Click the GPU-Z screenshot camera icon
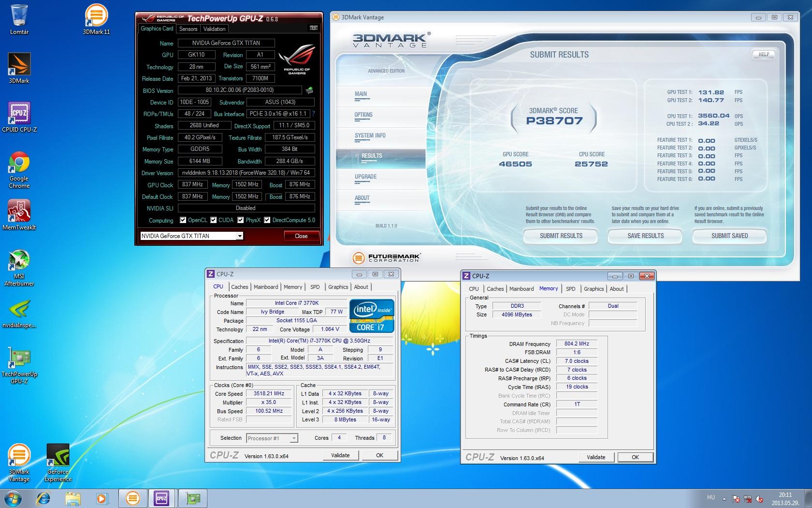Viewport: 812px width, 508px height. tap(314, 28)
